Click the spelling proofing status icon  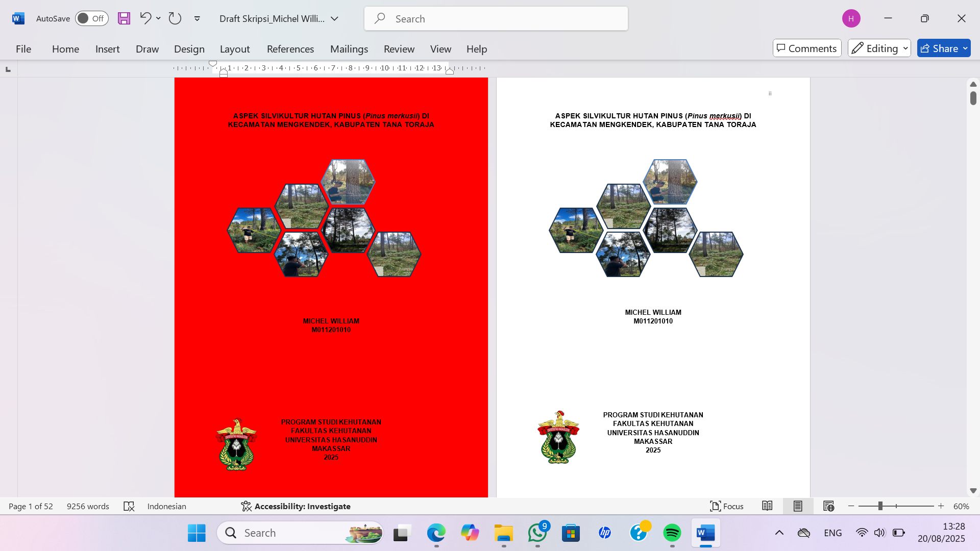tap(129, 506)
